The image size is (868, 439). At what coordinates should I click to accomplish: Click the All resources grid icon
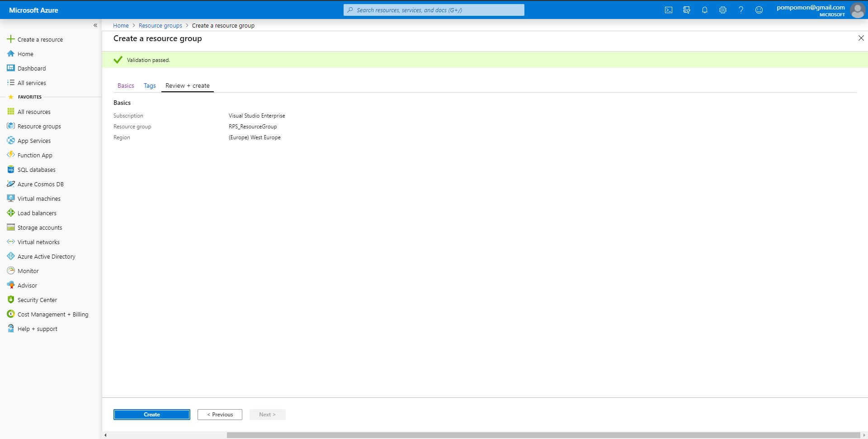point(11,112)
